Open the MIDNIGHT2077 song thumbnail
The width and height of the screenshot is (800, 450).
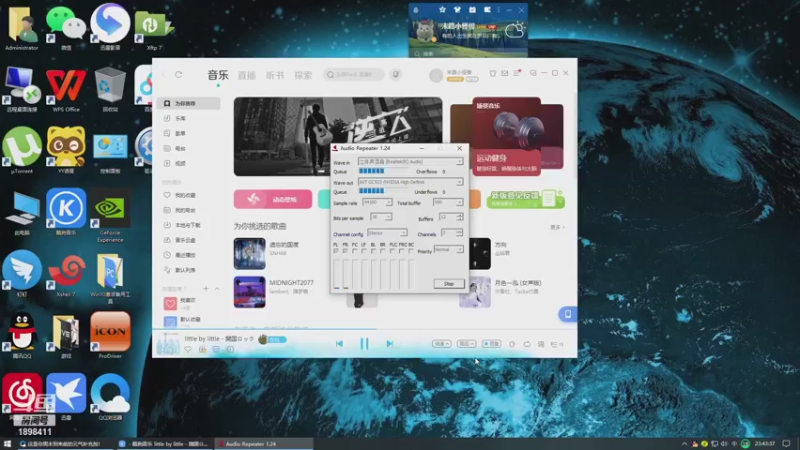249,292
